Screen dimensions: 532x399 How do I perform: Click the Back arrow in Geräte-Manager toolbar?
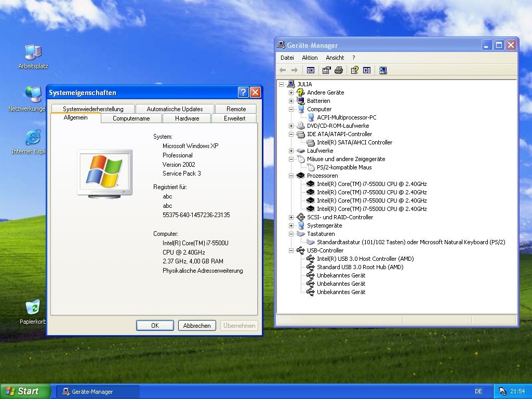click(283, 70)
